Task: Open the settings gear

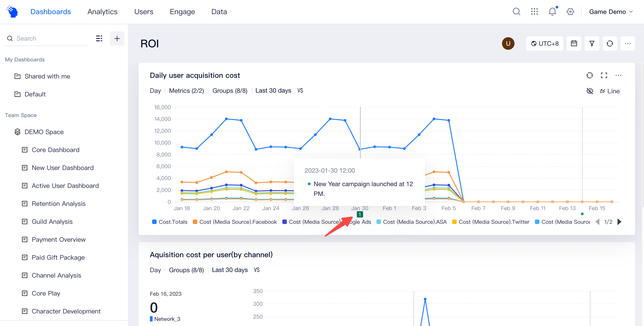Action: coord(570,11)
